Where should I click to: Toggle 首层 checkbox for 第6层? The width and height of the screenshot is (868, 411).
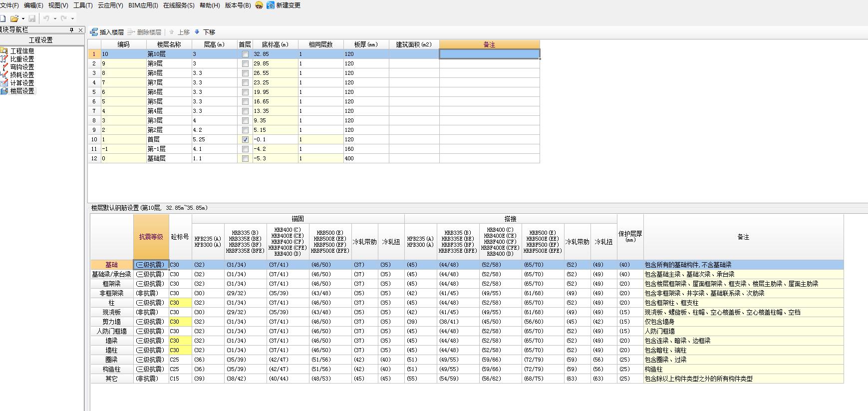[x=245, y=92]
